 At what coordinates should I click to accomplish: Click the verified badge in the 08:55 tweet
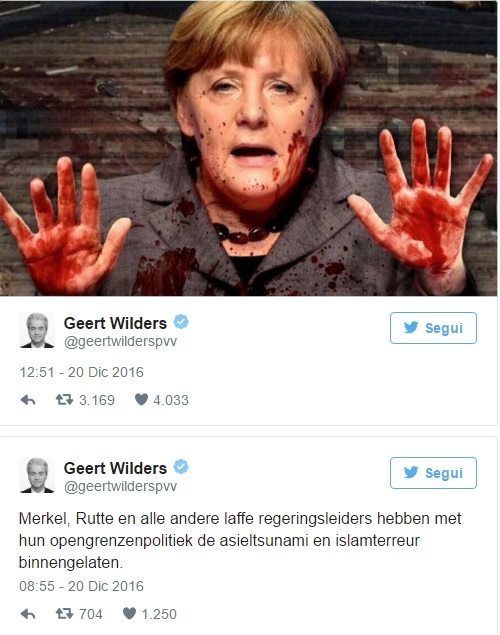181,467
